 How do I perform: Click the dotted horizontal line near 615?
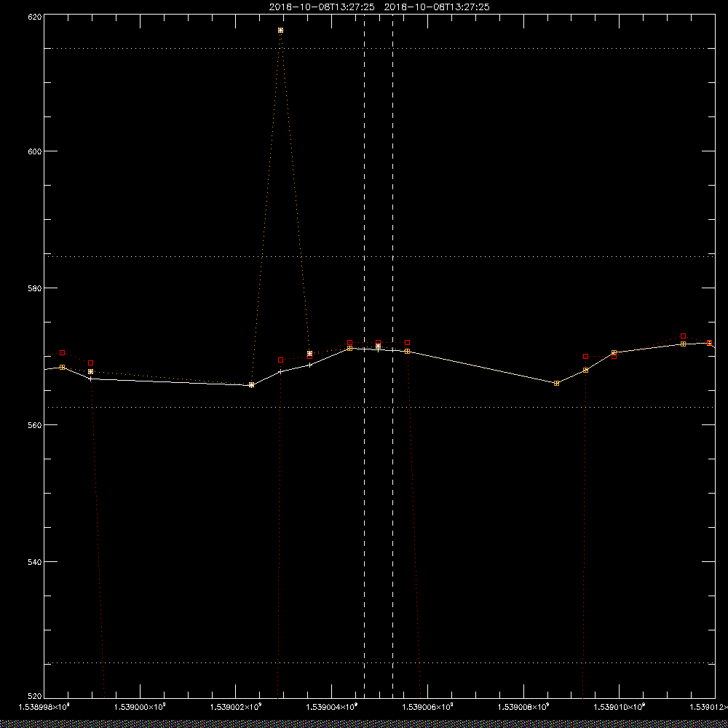coord(379,48)
